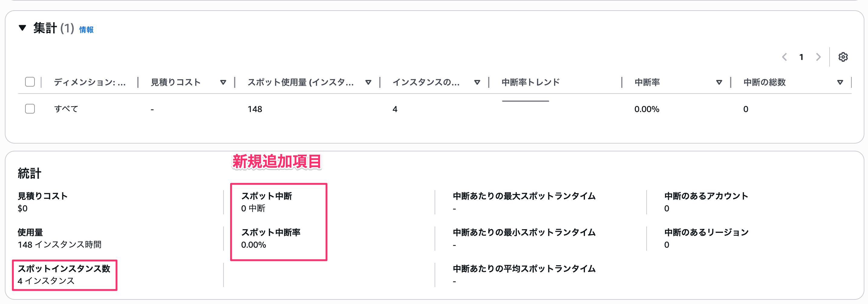Viewport: 868px width, 304px height.
Task: Collapse the 集計 section triangle
Action: point(22,28)
